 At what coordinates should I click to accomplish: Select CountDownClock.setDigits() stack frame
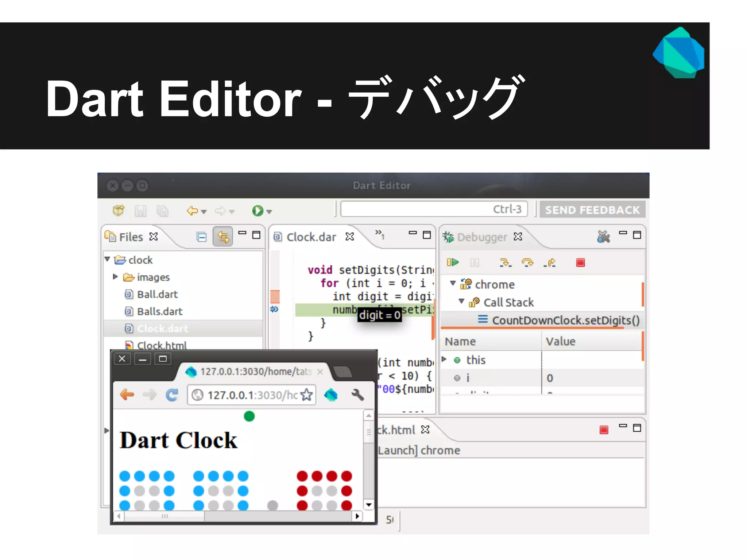tap(559, 320)
